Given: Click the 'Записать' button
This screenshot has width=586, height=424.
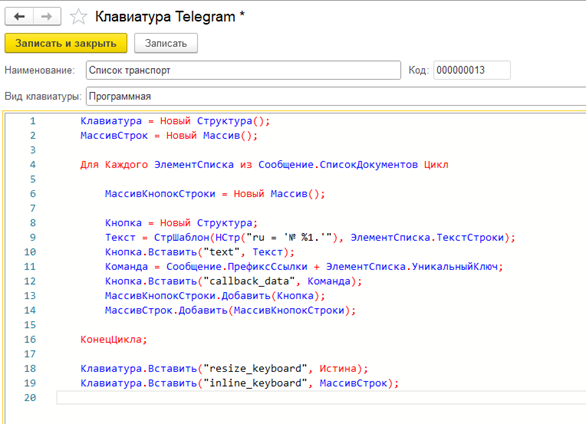Looking at the screenshot, I should click(166, 43).
